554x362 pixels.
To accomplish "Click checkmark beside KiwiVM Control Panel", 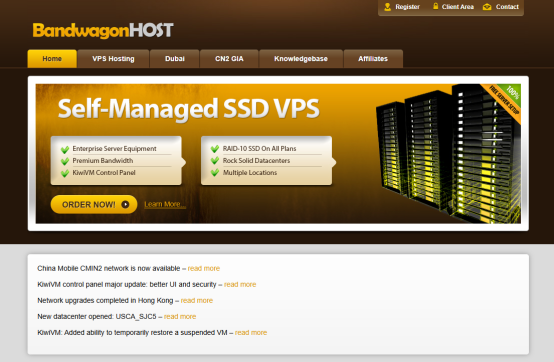I will pos(65,173).
